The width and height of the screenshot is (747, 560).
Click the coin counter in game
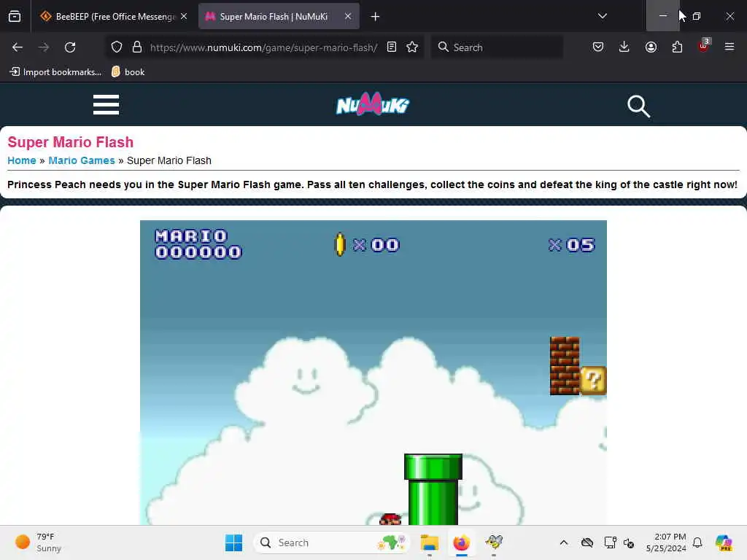point(367,245)
